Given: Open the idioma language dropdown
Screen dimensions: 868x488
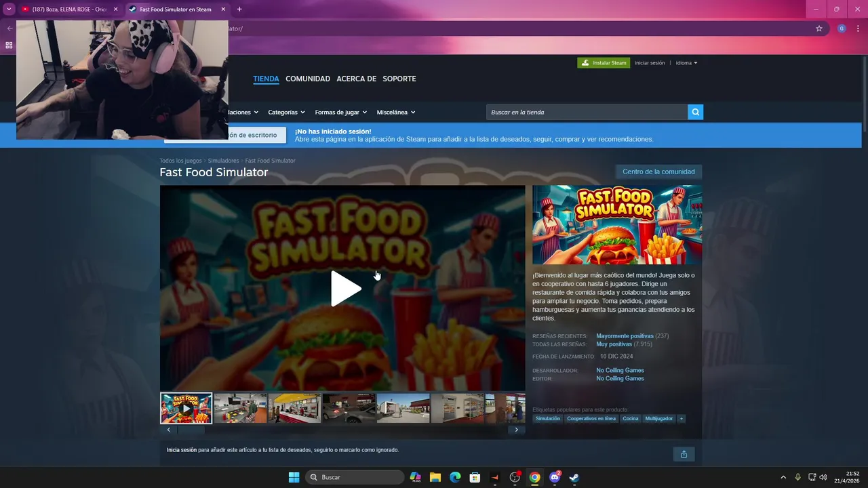Looking at the screenshot, I should coord(686,63).
